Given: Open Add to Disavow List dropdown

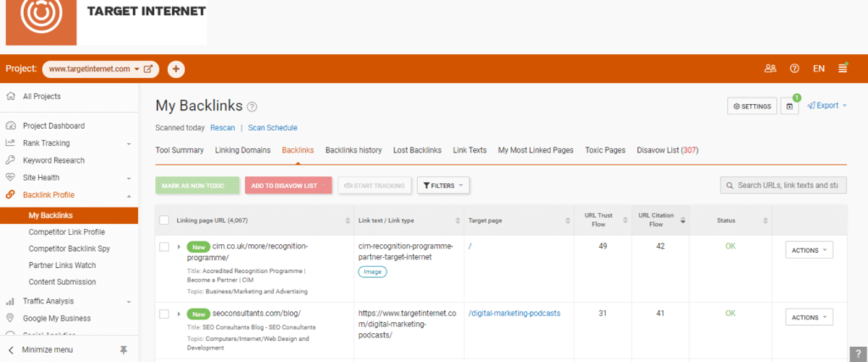Looking at the screenshot, I should 288,185.
